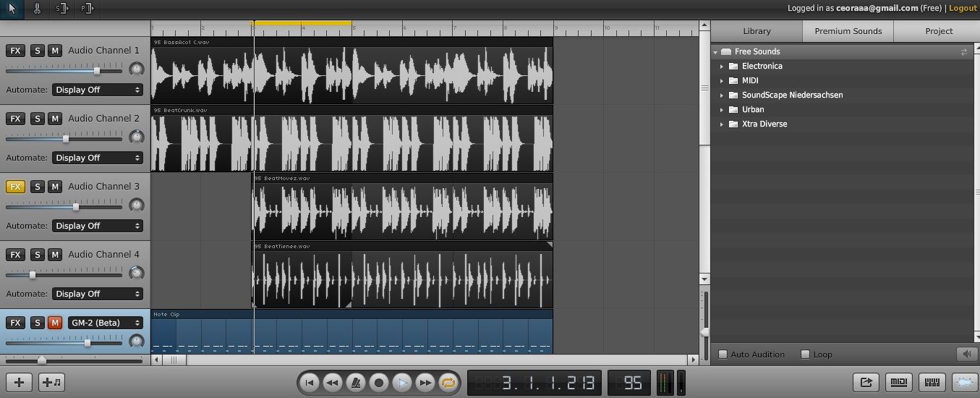The height and width of the screenshot is (398, 980).
Task: Open the virtual piano keyboard
Action: tap(932, 383)
